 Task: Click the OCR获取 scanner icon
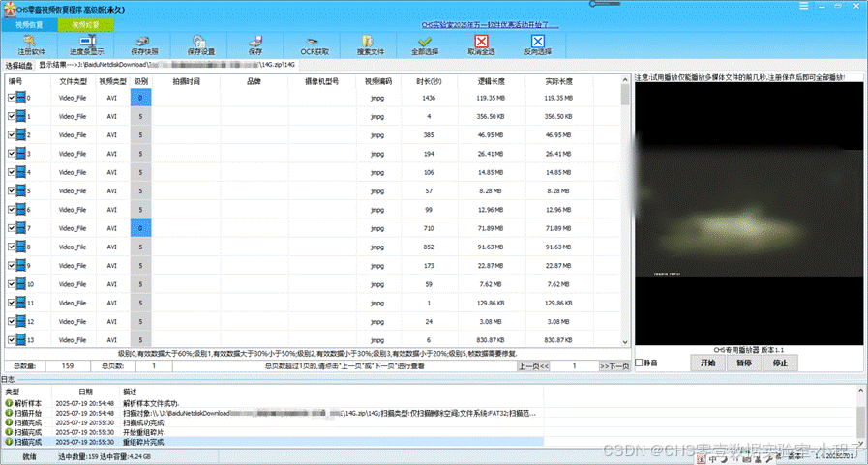click(314, 42)
